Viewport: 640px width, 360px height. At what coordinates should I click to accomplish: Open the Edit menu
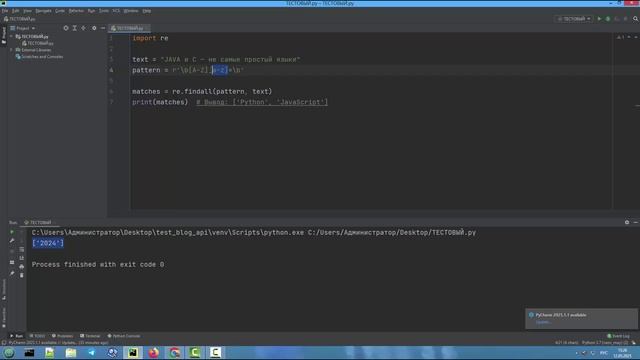point(16,11)
